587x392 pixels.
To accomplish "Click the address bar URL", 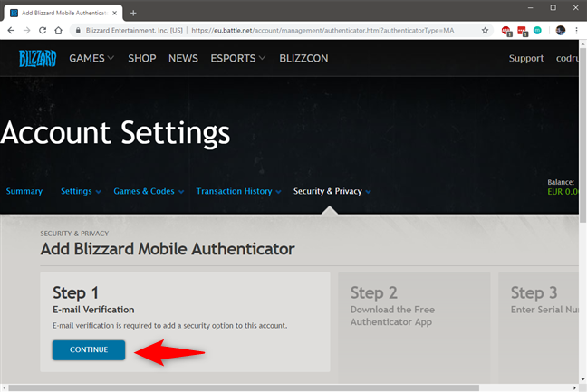I will click(x=322, y=30).
